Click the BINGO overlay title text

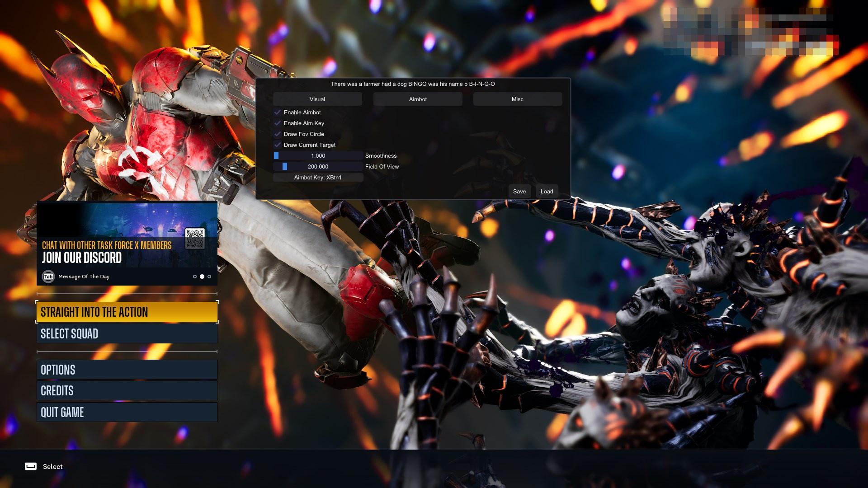tap(413, 84)
